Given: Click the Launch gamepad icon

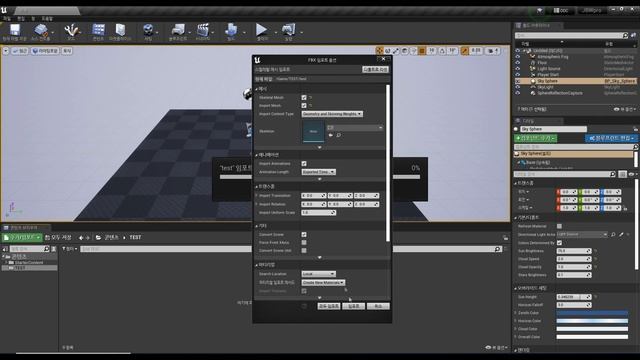Looking at the screenshot, I should (289, 29).
